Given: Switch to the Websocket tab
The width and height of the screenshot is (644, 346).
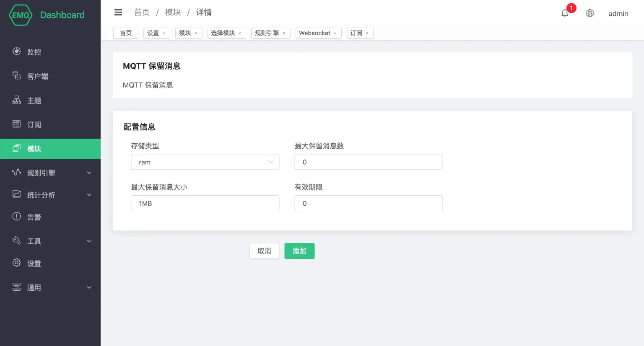Looking at the screenshot, I should 314,33.
